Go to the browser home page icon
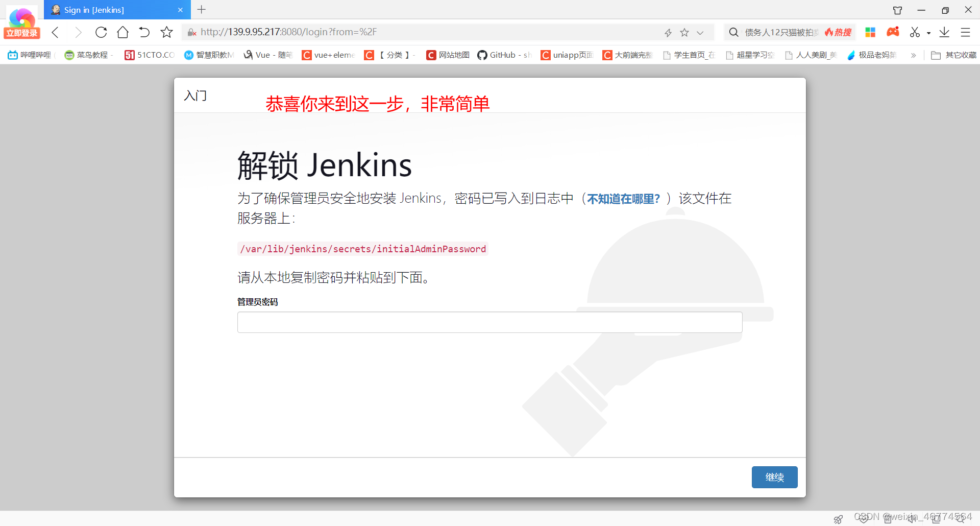The image size is (980, 526). point(122,32)
